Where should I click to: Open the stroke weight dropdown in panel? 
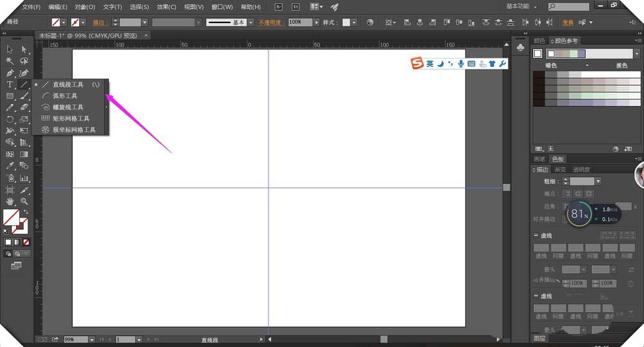click(x=598, y=182)
